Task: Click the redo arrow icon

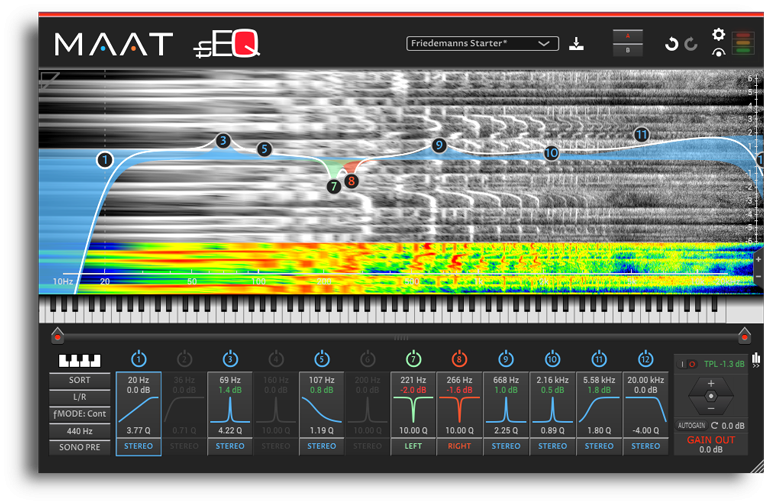Action: point(690,44)
